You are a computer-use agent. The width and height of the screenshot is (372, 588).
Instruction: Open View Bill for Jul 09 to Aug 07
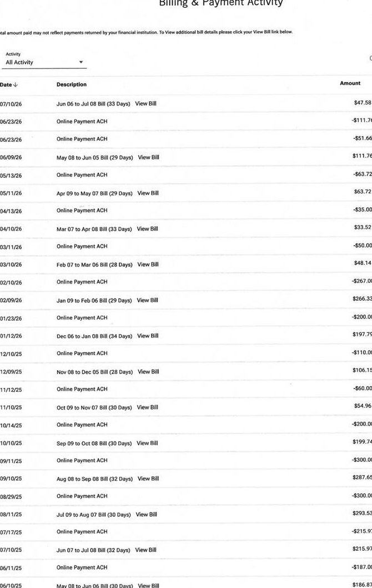(146, 515)
